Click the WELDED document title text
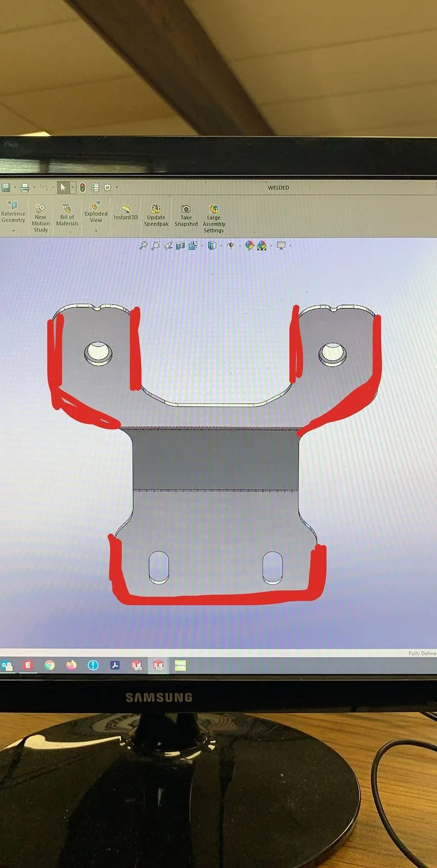Image resolution: width=437 pixels, height=868 pixels. click(x=278, y=188)
